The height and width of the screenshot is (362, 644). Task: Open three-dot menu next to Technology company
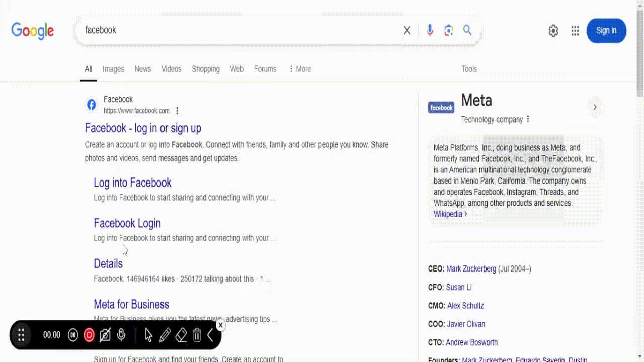tap(528, 119)
